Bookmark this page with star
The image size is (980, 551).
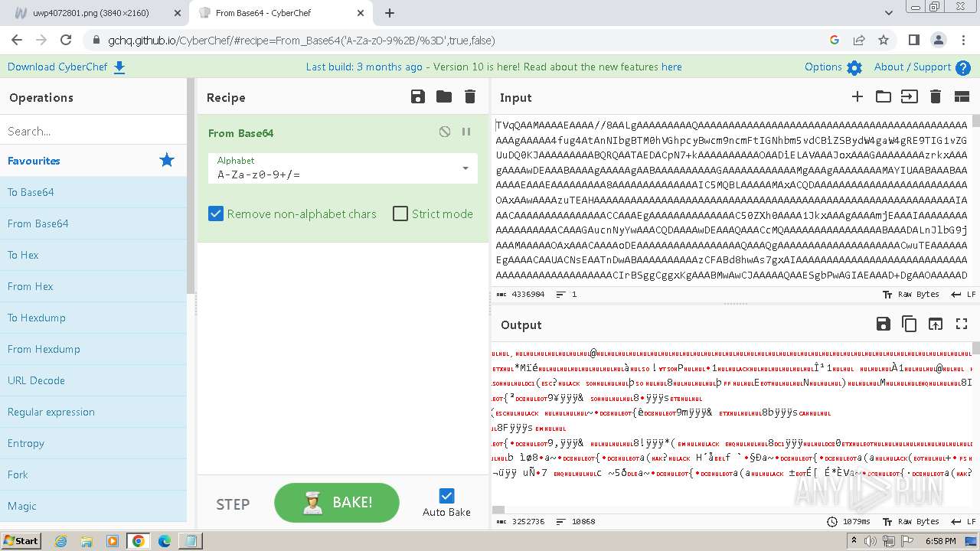pyautogui.click(x=884, y=41)
